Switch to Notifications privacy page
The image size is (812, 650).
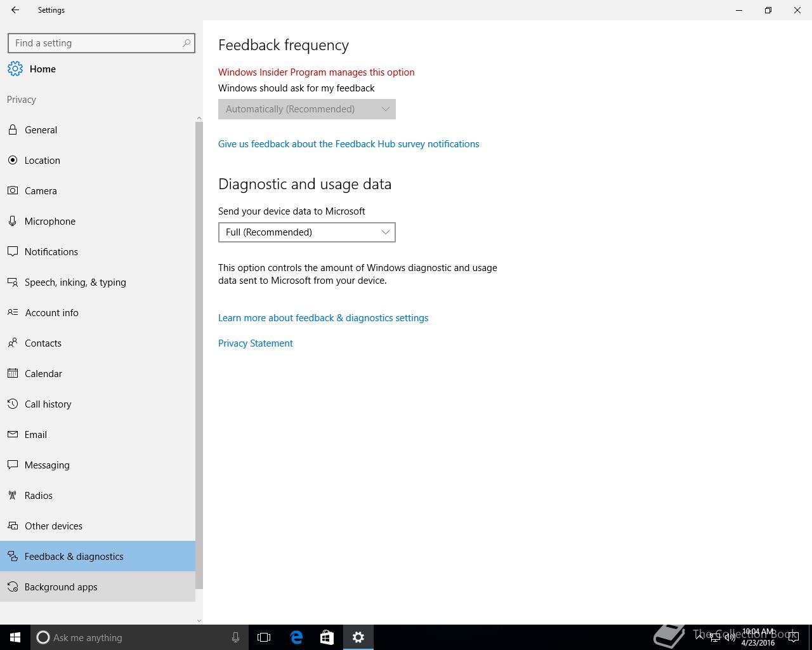point(98,251)
